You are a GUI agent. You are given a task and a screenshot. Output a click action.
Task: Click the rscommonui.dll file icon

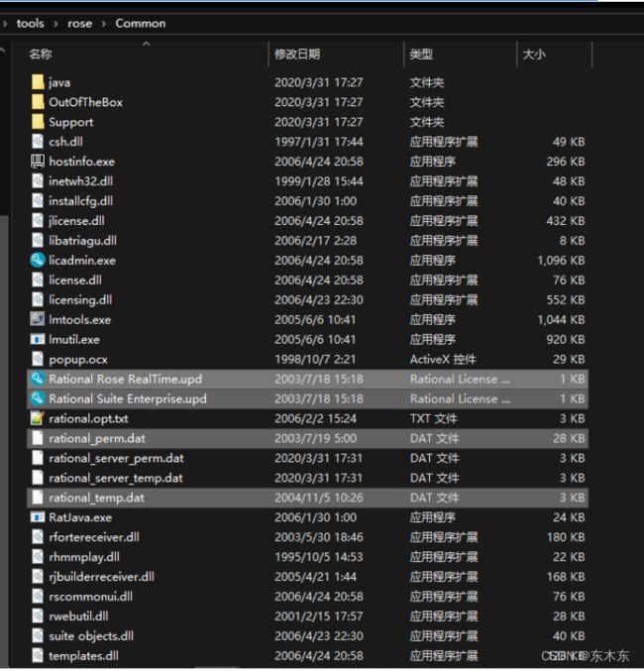pyautogui.click(x=38, y=596)
